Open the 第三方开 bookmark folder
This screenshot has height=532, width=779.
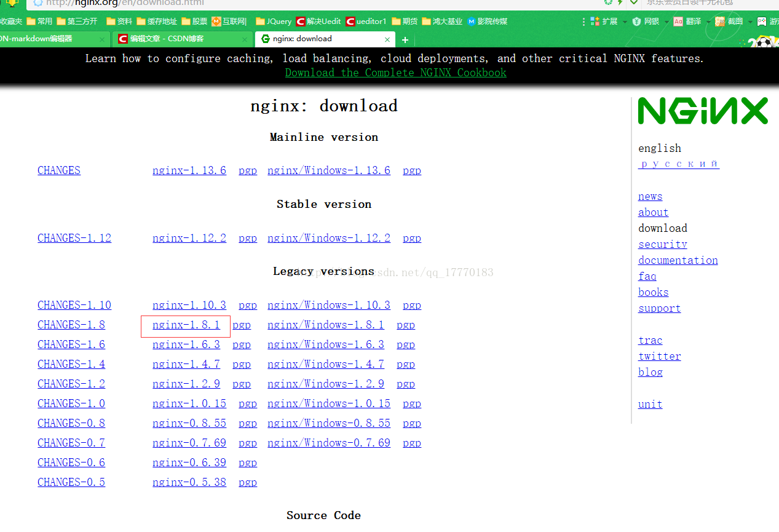[x=77, y=22]
